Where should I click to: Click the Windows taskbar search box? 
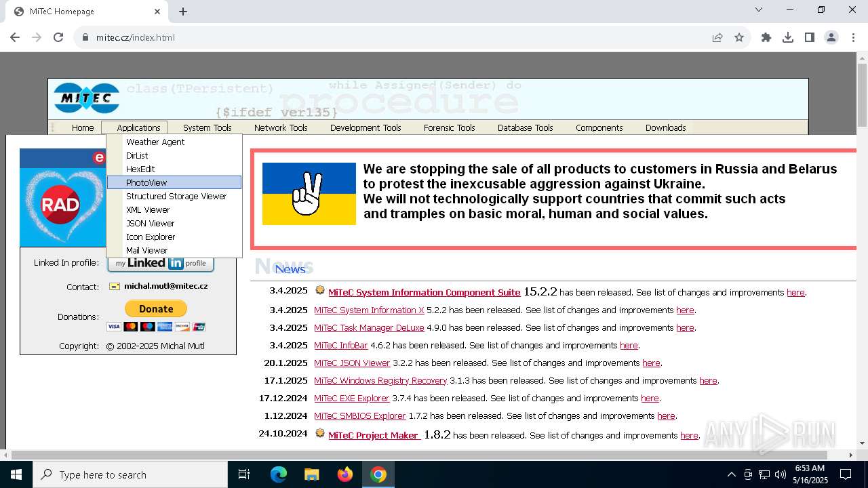[x=130, y=474]
